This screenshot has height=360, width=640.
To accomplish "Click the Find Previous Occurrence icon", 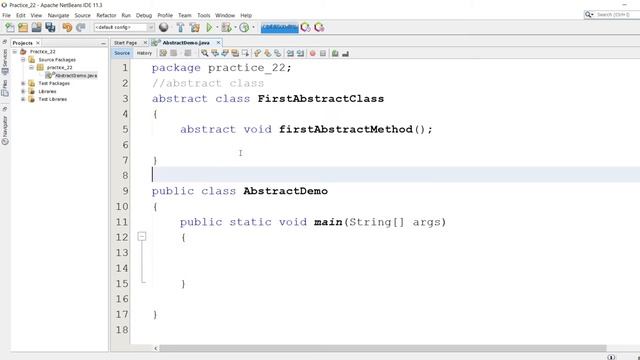I will pos(215,53).
